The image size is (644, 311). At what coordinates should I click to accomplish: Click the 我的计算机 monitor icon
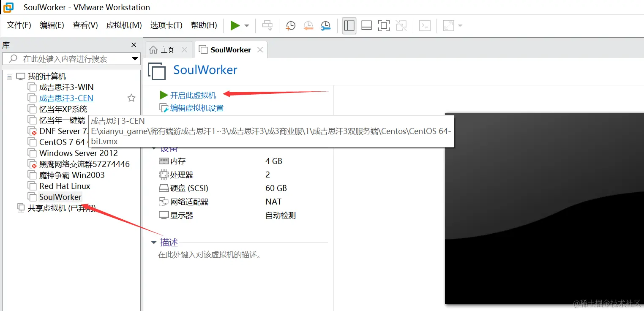(21, 76)
